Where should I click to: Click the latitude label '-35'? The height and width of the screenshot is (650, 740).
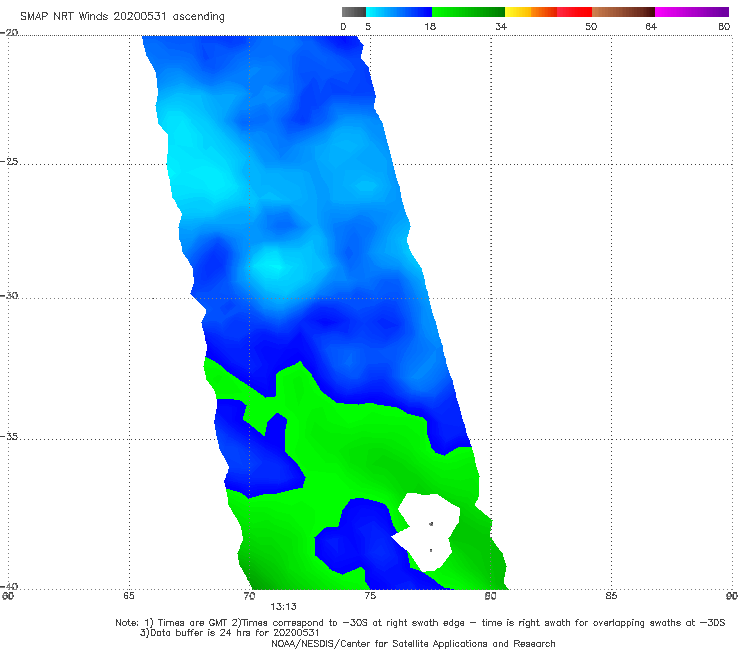pyautogui.click(x=9, y=436)
